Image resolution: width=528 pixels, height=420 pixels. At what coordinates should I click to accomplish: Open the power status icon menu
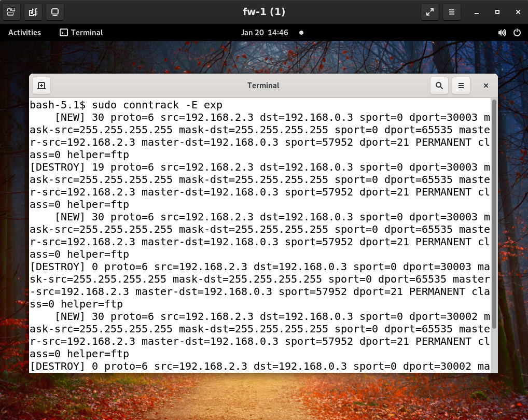click(x=517, y=33)
